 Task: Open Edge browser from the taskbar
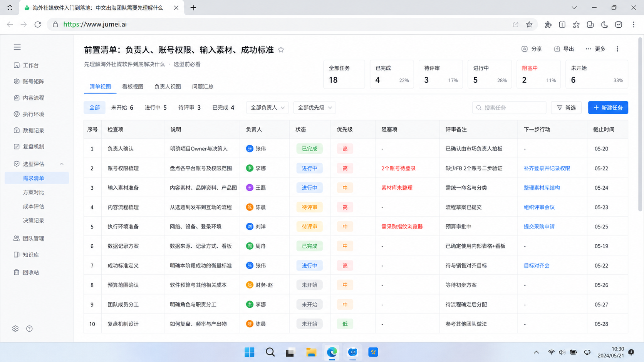tap(332, 352)
